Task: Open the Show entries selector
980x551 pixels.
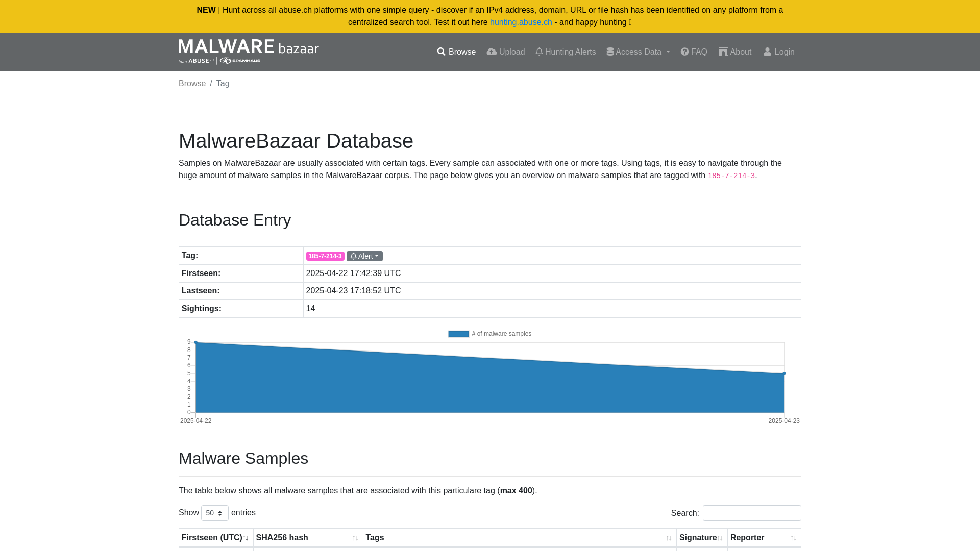Action: point(215,513)
